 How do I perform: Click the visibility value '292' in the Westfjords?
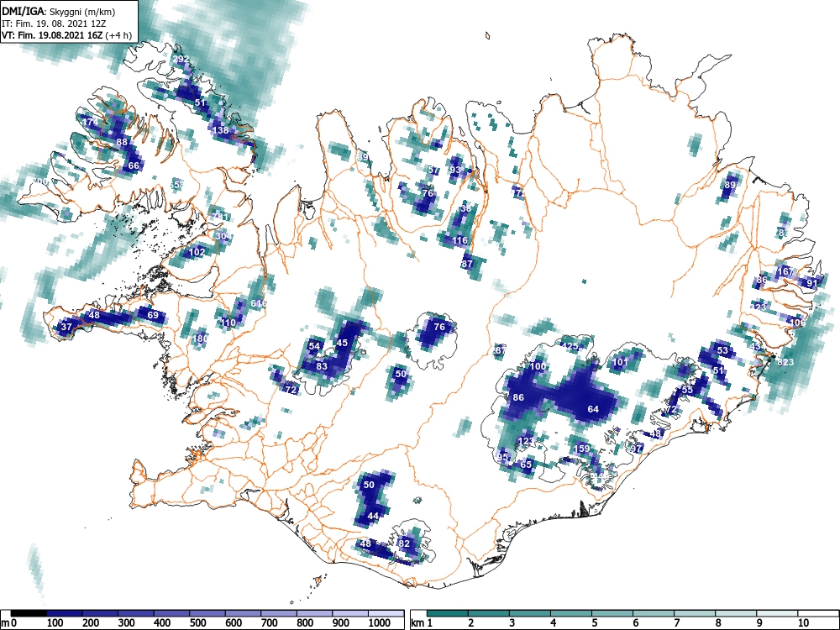[x=181, y=59]
